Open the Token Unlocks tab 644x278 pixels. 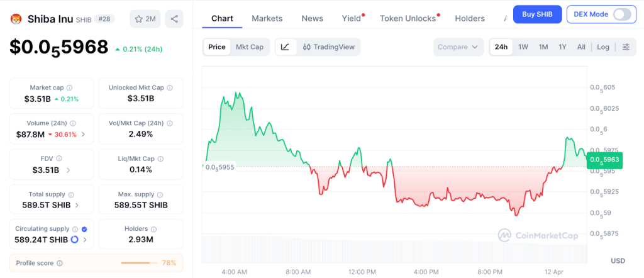point(408,19)
